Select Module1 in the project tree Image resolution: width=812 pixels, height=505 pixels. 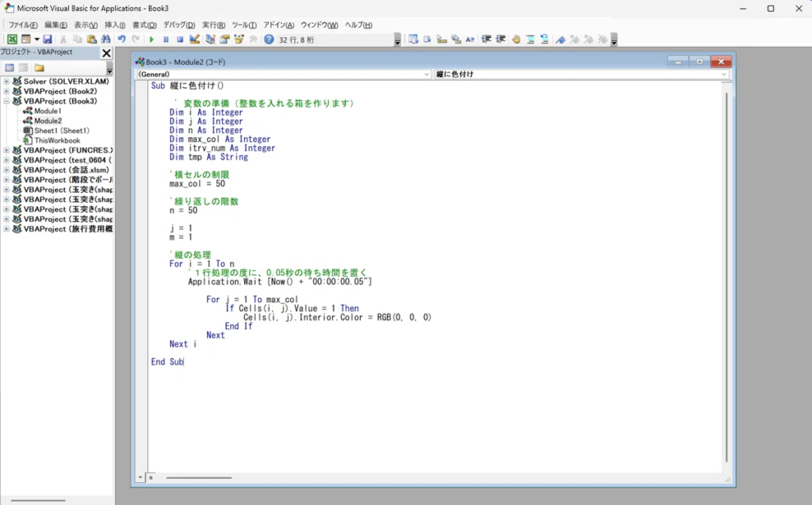[x=47, y=111]
